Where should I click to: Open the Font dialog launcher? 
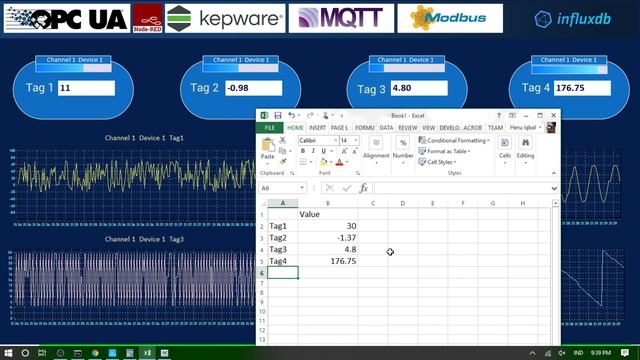click(x=358, y=173)
